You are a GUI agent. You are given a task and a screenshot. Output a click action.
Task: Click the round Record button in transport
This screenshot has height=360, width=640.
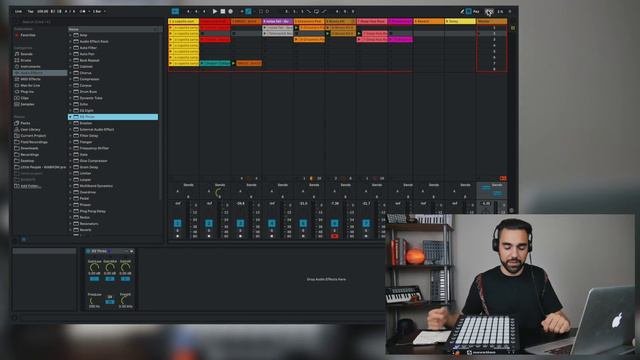tap(231, 11)
